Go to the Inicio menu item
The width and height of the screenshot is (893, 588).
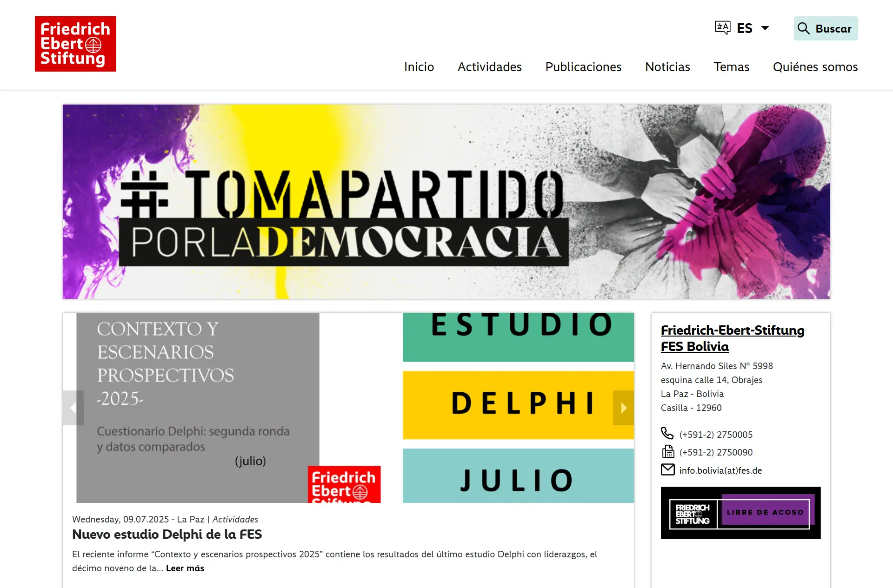pyautogui.click(x=419, y=67)
